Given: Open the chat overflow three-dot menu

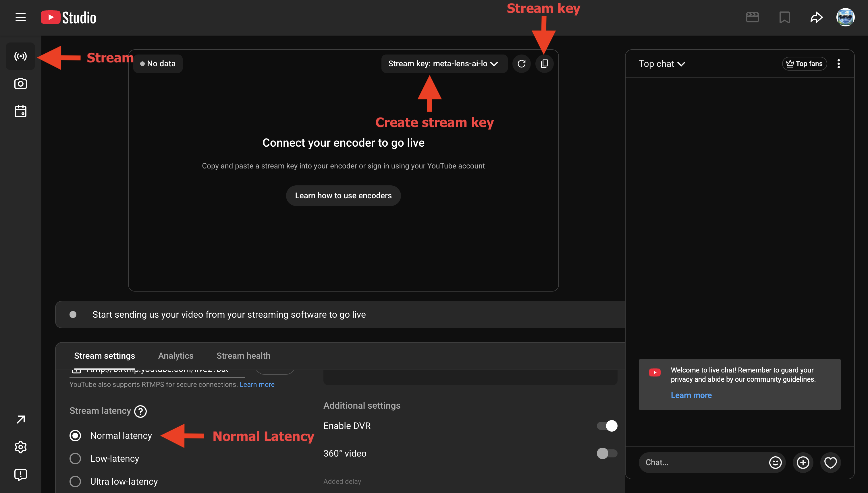Looking at the screenshot, I should 839,63.
